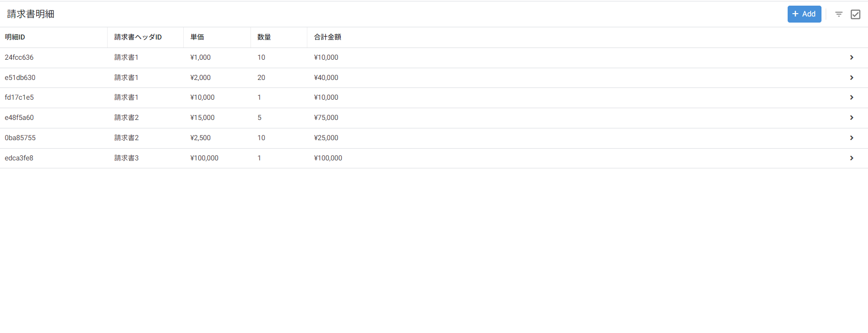This screenshot has width=868, height=333.
Task: Click unit price ¥2,500
Action: tap(201, 138)
